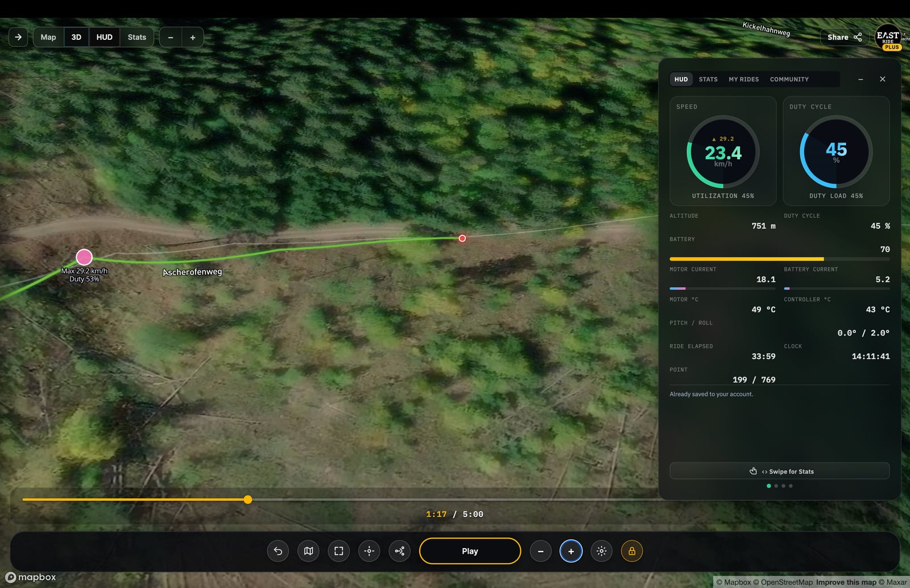The height and width of the screenshot is (588, 910).
Task: Click the 33:59 ride elapsed value
Action: pyautogui.click(x=763, y=356)
